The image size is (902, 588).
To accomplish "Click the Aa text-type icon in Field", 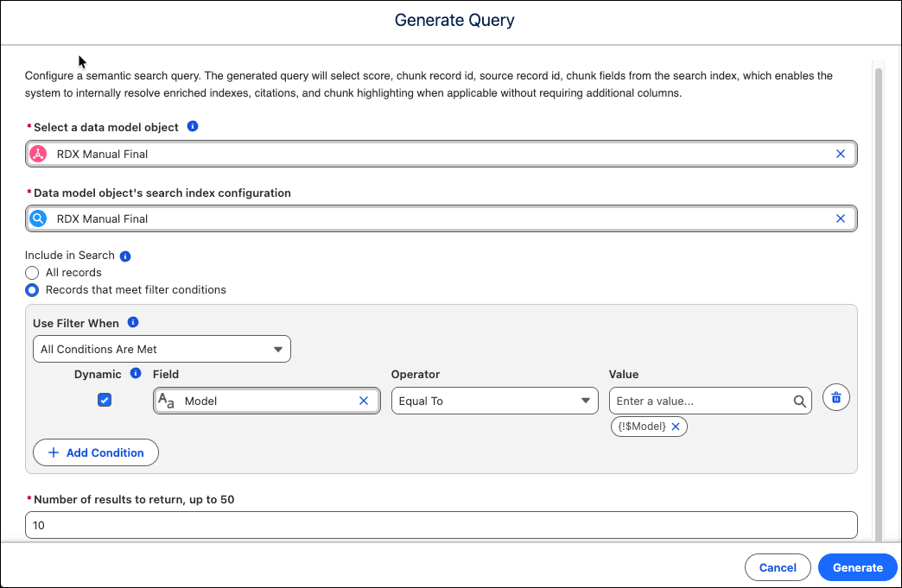I will [x=166, y=401].
